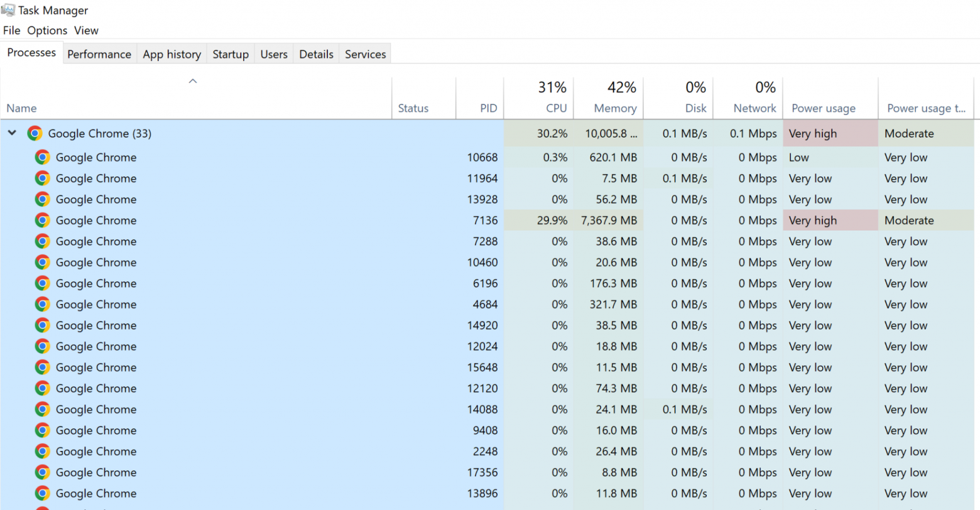This screenshot has width=980, height=510.
Task: Click Chrome icon in PID 10668 row
Action: pos(42,157)
